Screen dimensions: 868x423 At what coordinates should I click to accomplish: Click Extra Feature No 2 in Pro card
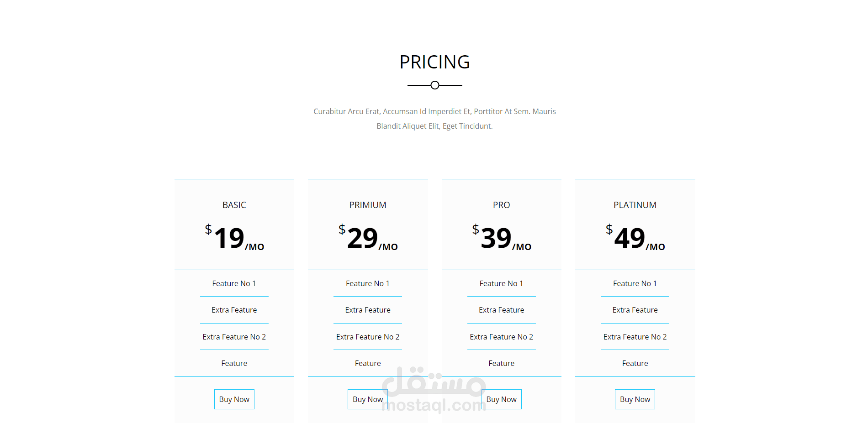501,337
